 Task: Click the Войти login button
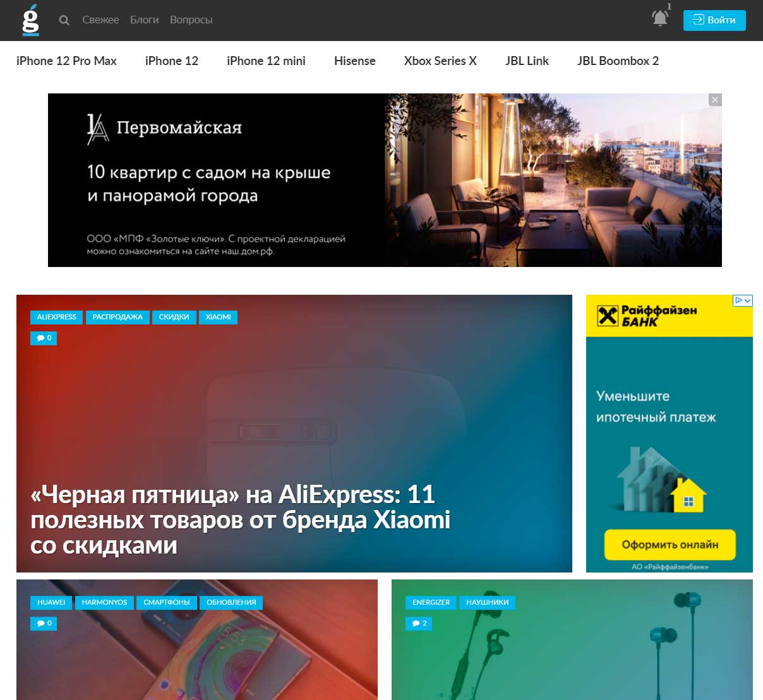tap(714, 20)
